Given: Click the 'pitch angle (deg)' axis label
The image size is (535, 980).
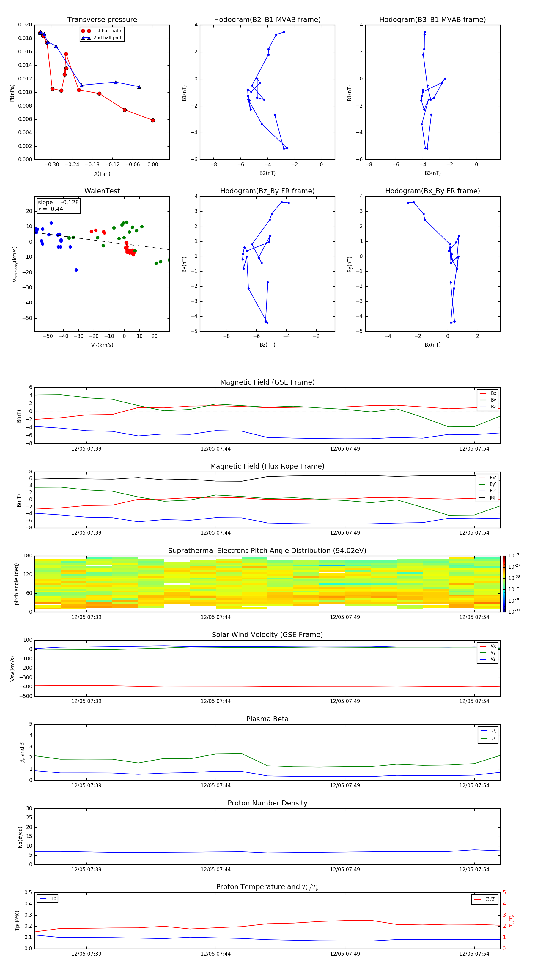Looking at the screenshot, I should 16,584.
